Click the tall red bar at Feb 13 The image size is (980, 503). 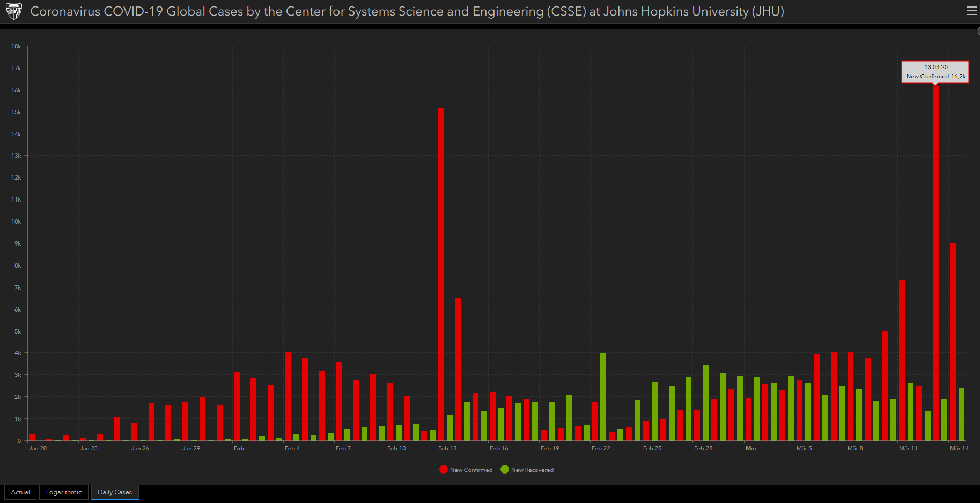click(x=441, y=273)
